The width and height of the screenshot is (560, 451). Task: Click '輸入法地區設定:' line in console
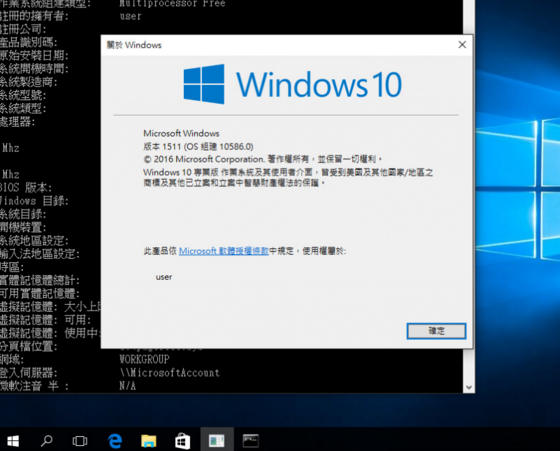[40, 254]
